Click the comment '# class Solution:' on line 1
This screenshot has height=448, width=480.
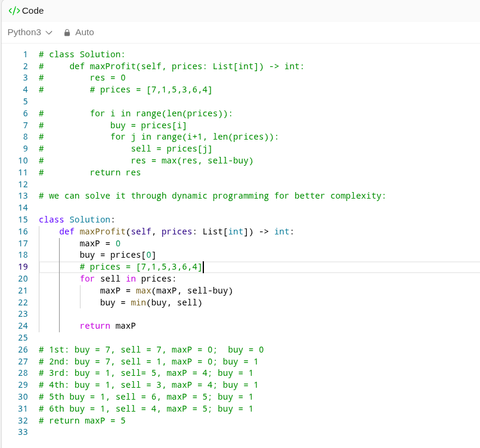pyautogui.click(x=82, y=54)
